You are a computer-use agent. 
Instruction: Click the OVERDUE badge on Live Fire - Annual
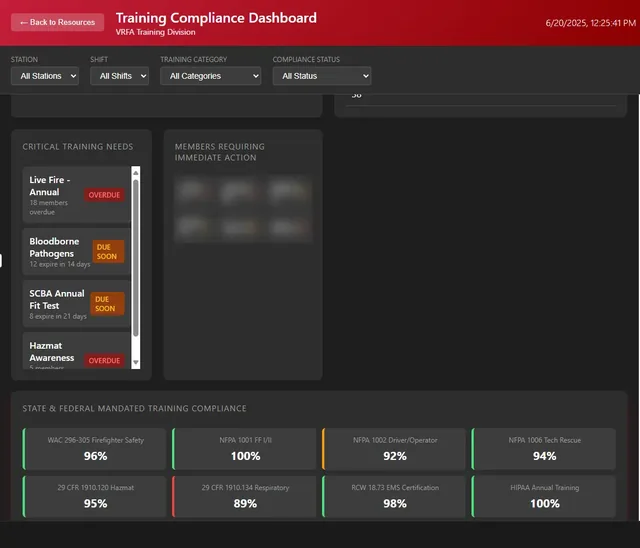tap(104, 195)
